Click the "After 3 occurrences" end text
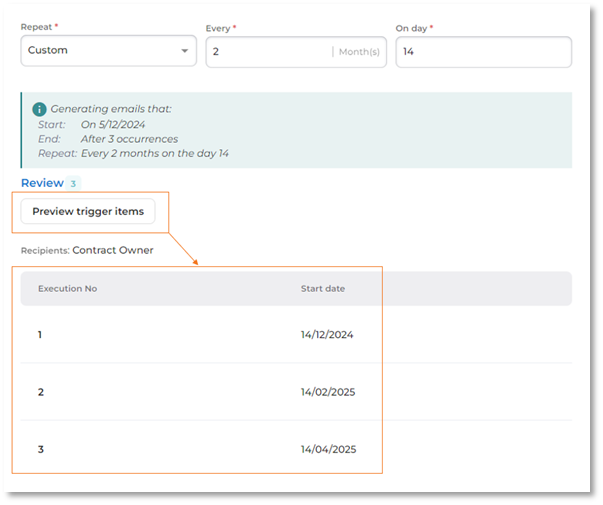The image size is (603, 505). pos(129,139)
